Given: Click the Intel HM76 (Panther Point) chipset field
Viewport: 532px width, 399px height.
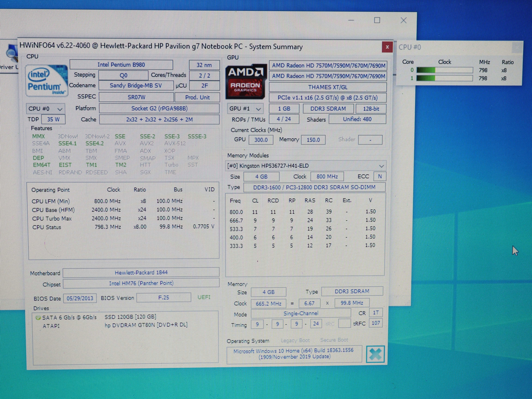Looking at the screenshot, I should click(141, 283).
